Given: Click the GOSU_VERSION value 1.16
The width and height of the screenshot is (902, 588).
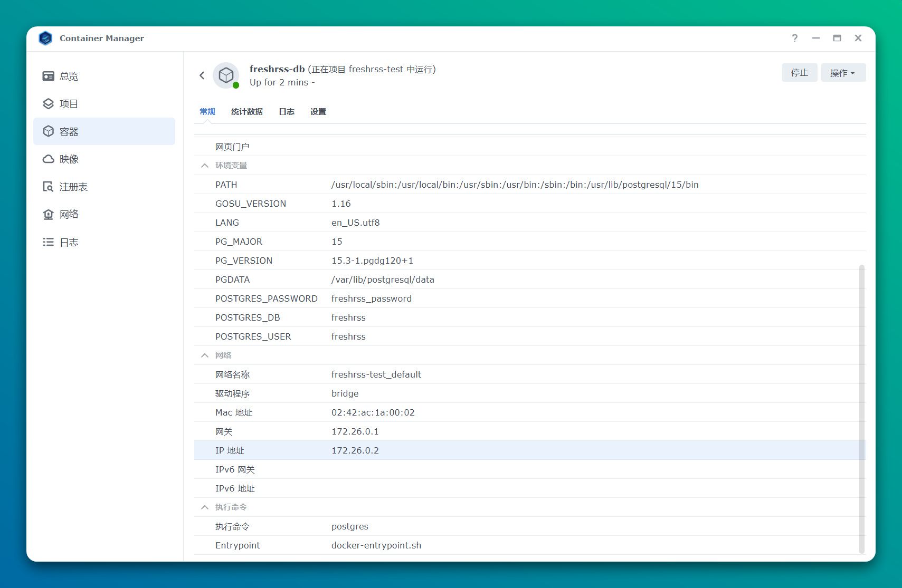Looking at the screenshot, I should 341,204.
